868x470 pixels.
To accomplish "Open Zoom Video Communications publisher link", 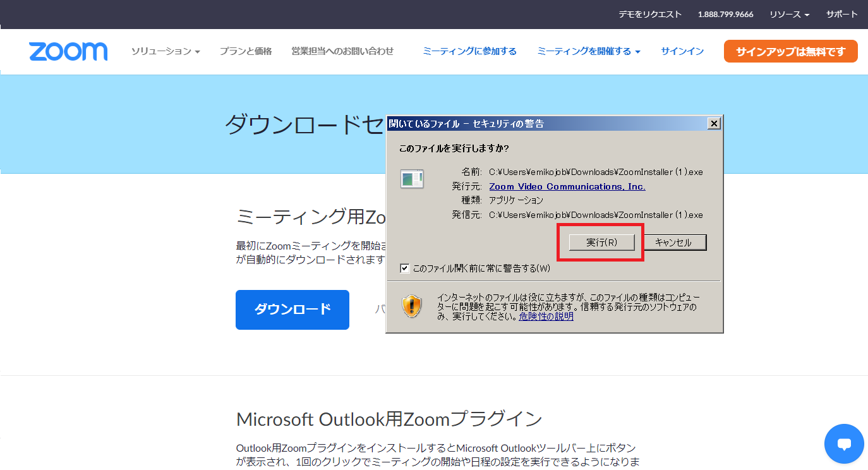I will coord(567,187).
